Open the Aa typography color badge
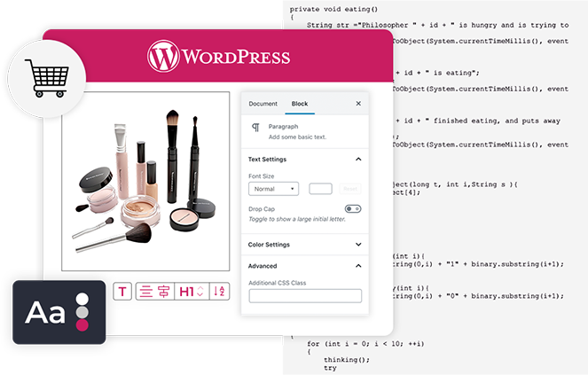588x375 pixels. click(x=59, y=312)
